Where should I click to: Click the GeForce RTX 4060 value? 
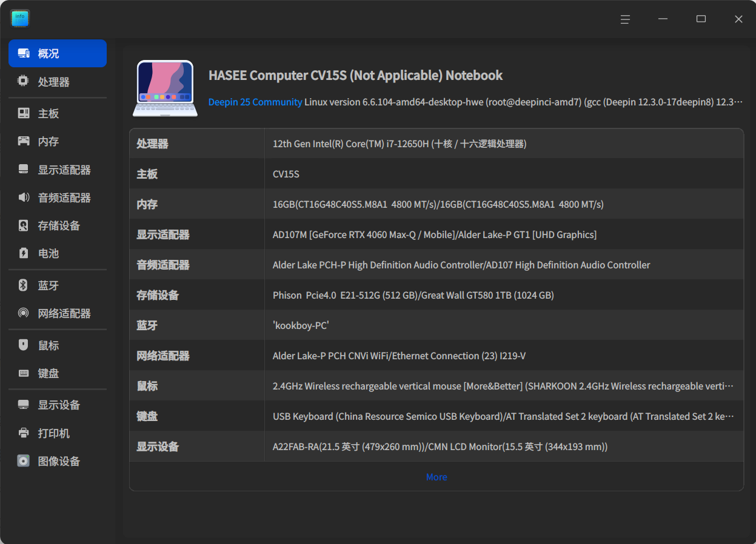435,234
